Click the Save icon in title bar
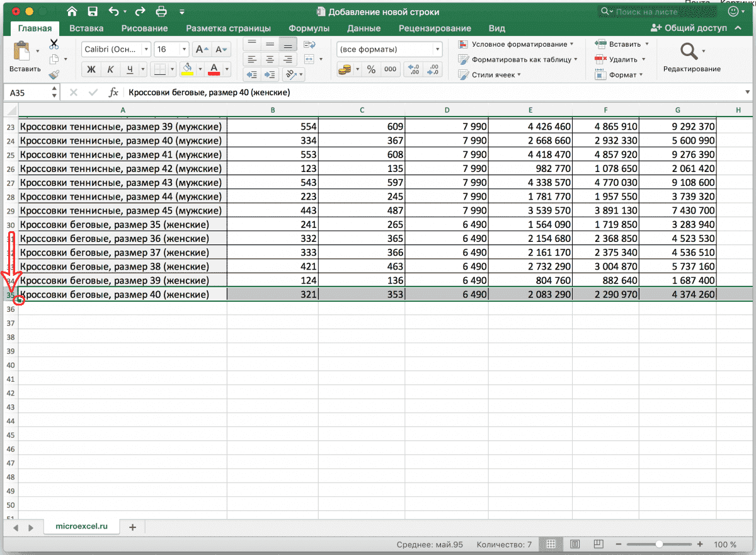Image resolution: width=756 pixels, height=555 pixels. pos(93,11)
